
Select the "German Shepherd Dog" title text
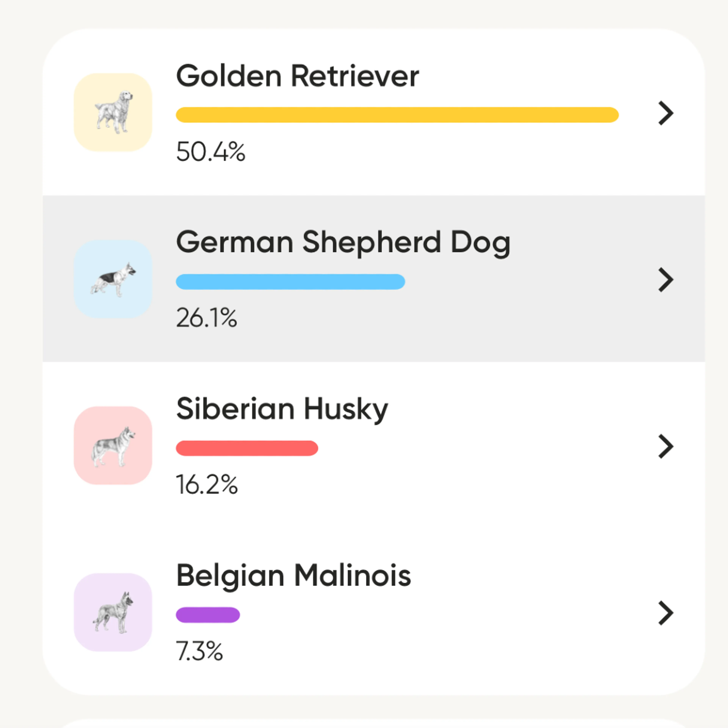[x=343, y=243]
